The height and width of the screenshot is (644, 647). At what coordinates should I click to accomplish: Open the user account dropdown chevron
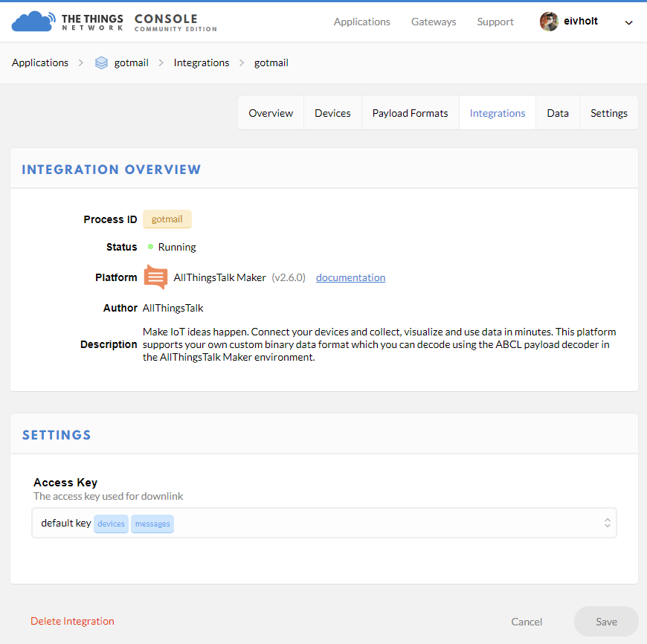(x=628, y=23)
